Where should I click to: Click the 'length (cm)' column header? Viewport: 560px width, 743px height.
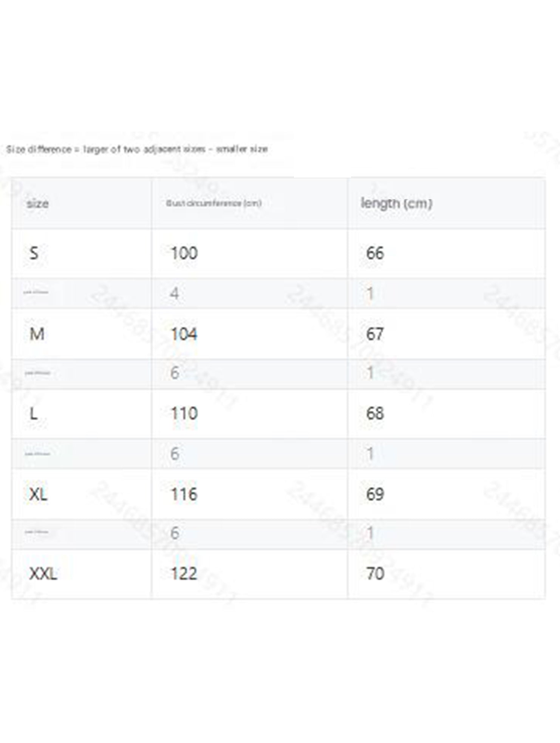click(x=396, y=203)
